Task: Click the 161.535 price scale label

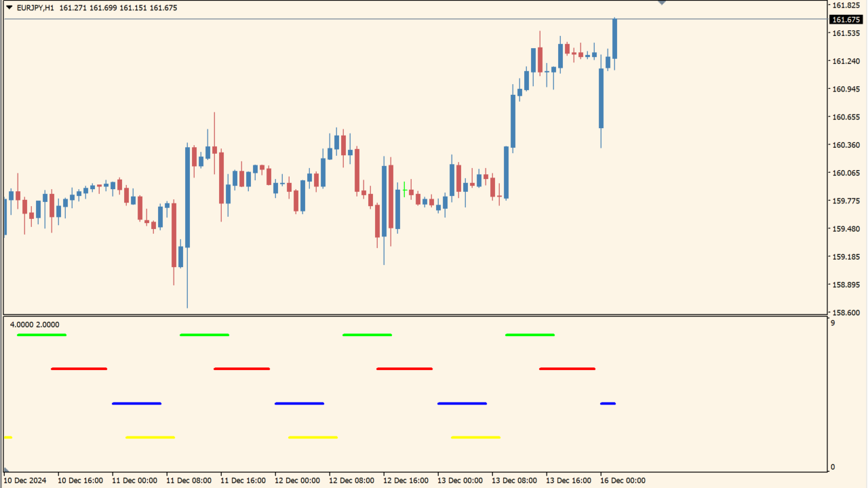Action: 846,33
